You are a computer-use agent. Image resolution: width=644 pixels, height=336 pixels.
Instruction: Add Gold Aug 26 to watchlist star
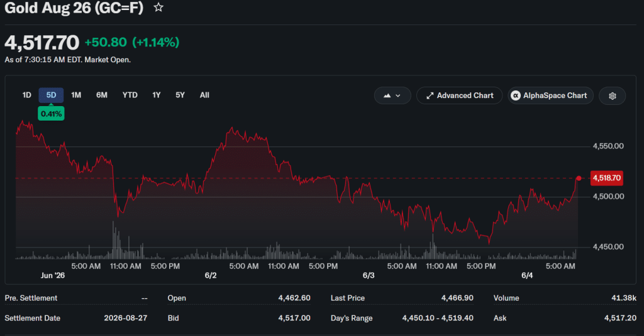pyautogui.click(x=158, y=8)
